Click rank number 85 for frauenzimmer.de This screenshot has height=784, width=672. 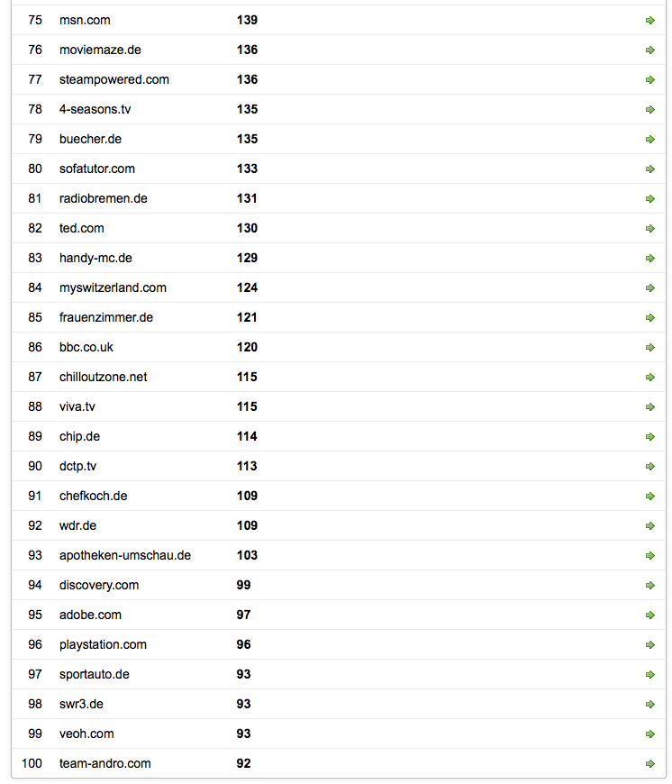[x=35, y=317]
